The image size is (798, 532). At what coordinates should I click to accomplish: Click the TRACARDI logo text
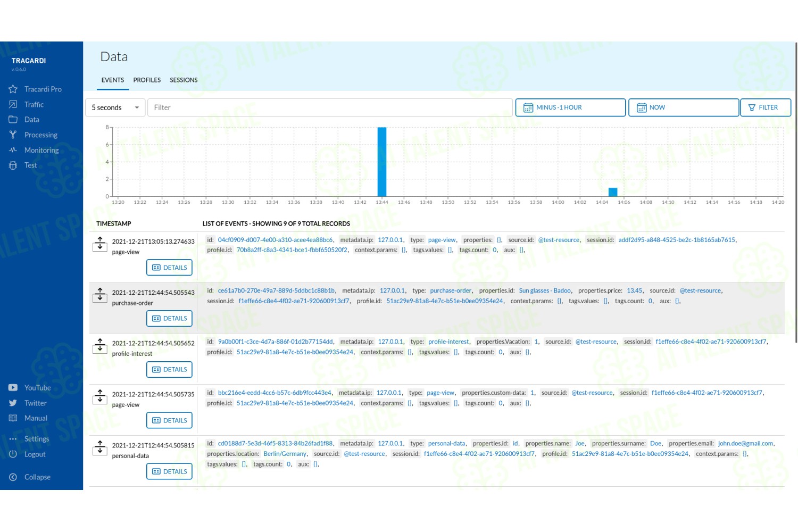pyautogui.click(x=29, y=61)
